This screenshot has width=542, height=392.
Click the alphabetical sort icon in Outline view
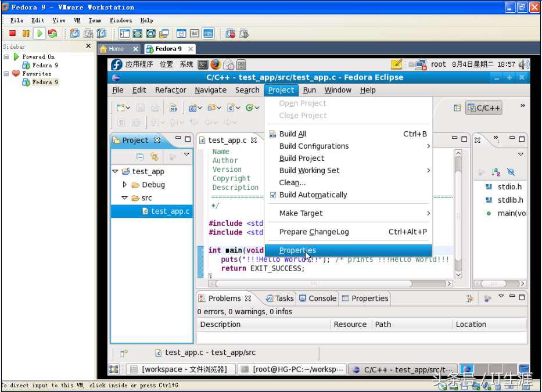[495, 172]
